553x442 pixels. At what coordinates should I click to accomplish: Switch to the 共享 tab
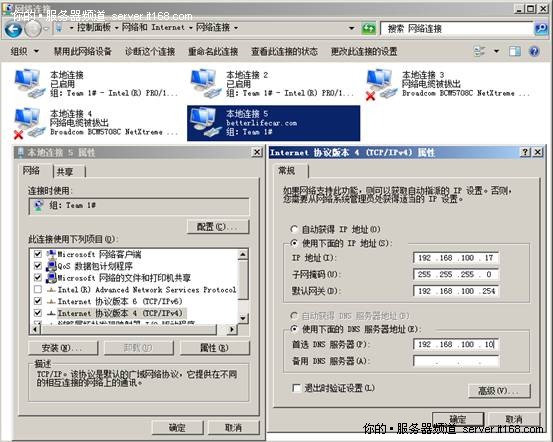[x=65, y=172]
